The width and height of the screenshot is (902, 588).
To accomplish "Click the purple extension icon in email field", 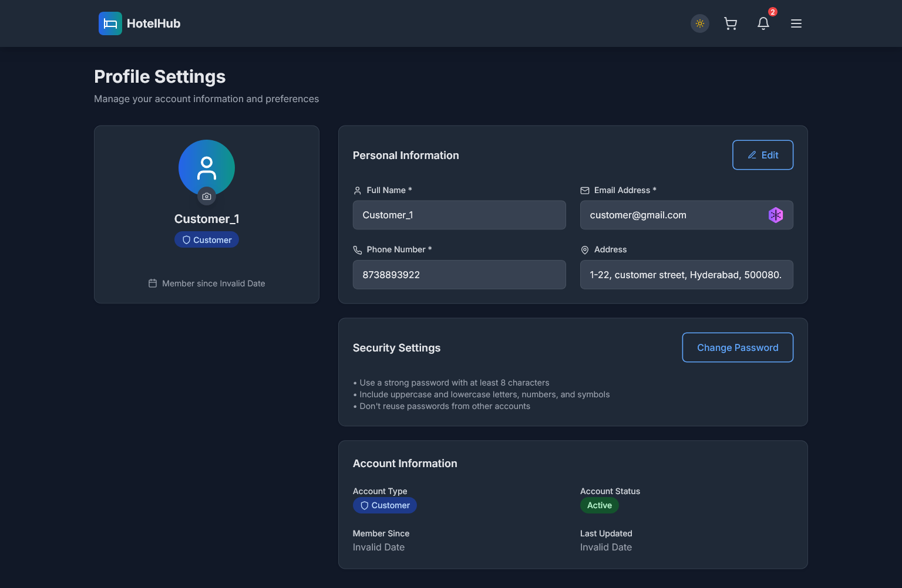I will 776,215.
